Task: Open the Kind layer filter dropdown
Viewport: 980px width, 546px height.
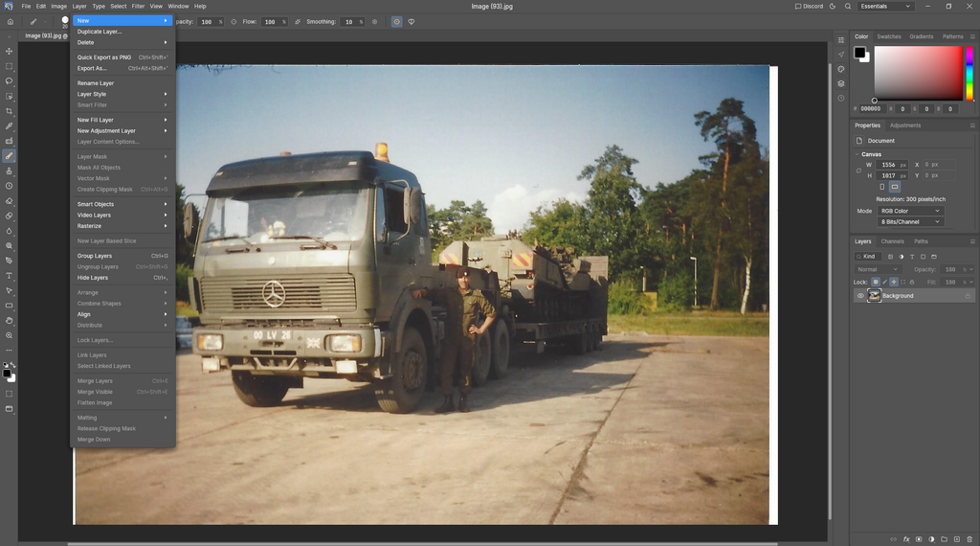Action: (867, 257)
